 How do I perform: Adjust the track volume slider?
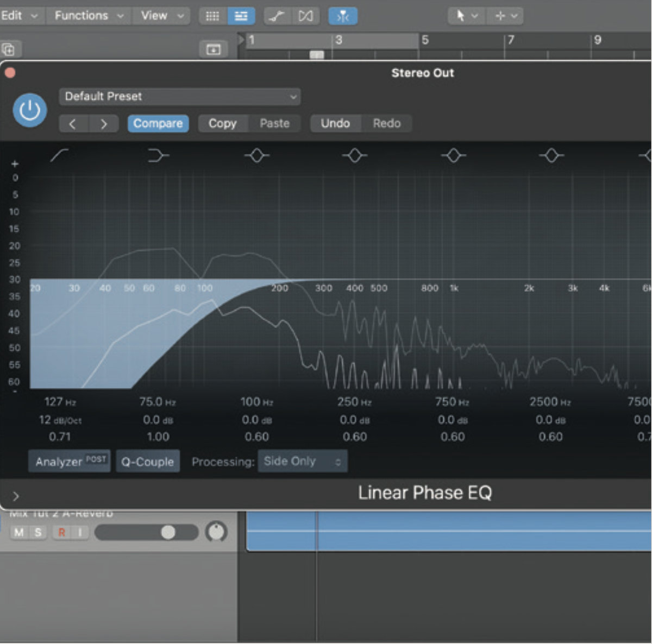pyautogui.click(x=168, y=533)
